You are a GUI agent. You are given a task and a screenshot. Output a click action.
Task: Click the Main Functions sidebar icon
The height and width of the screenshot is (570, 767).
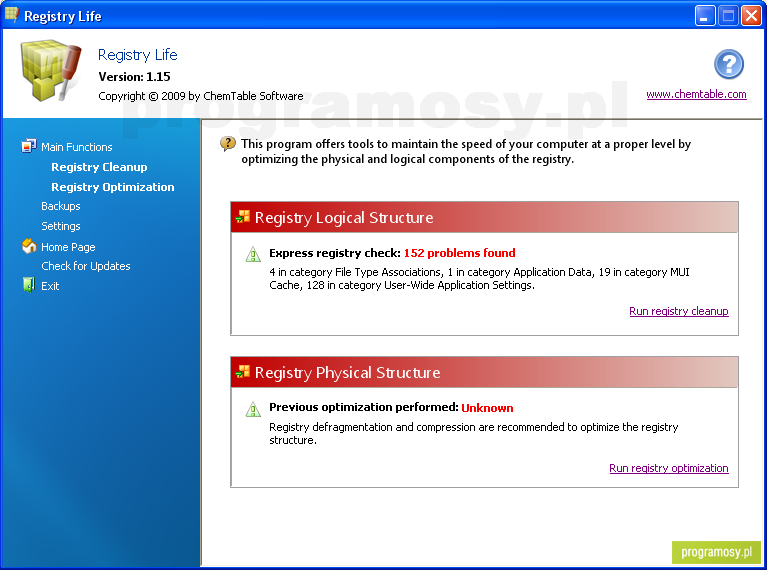point(29,146)
